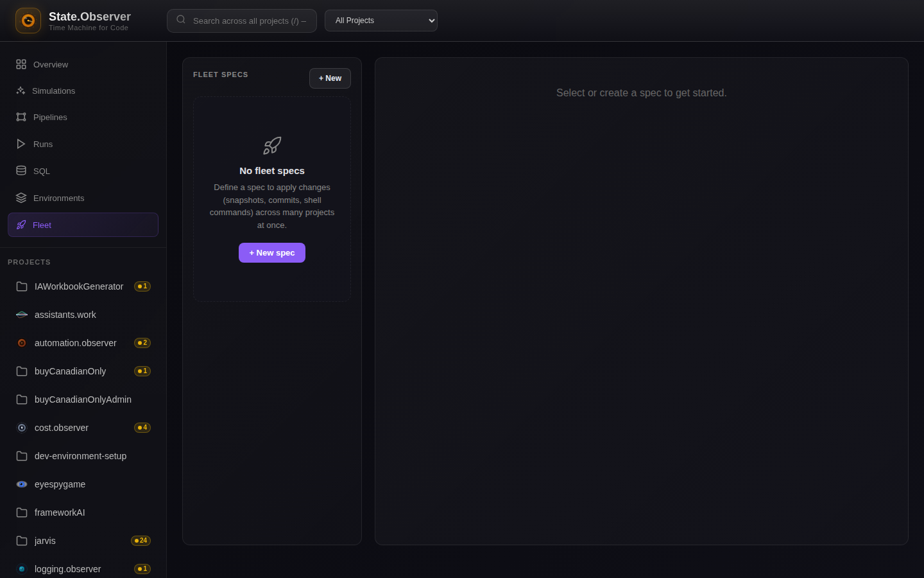Open the jarvis project

click(83, 541)
